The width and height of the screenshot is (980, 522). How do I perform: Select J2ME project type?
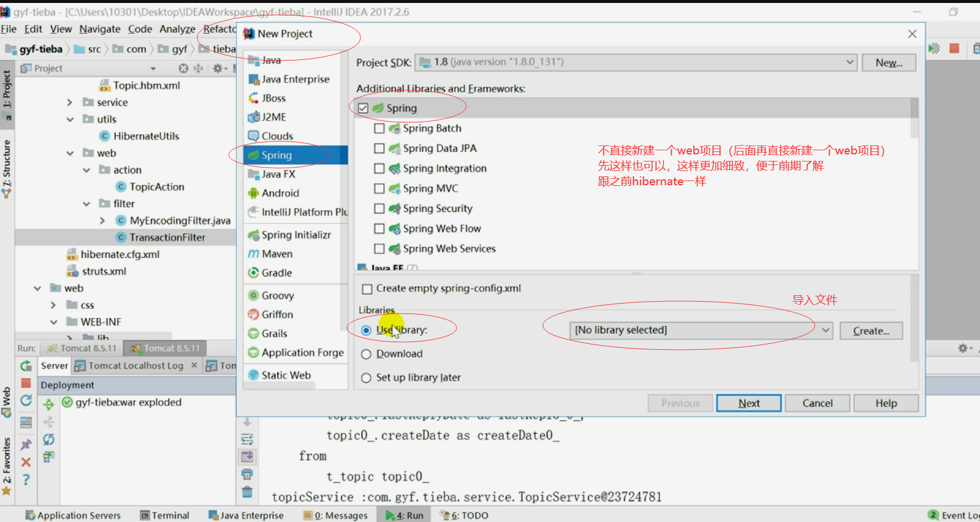click(295, 117)
